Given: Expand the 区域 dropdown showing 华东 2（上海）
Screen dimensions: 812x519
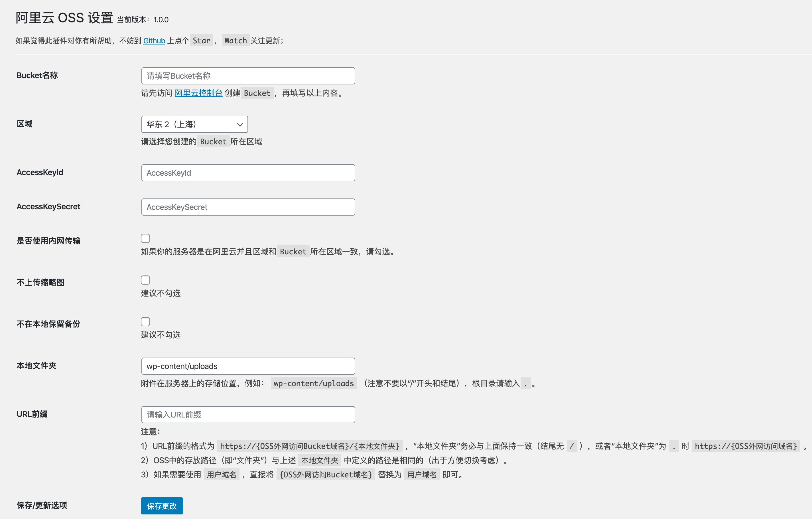Looking at the screenshot, I should (194, 124).
